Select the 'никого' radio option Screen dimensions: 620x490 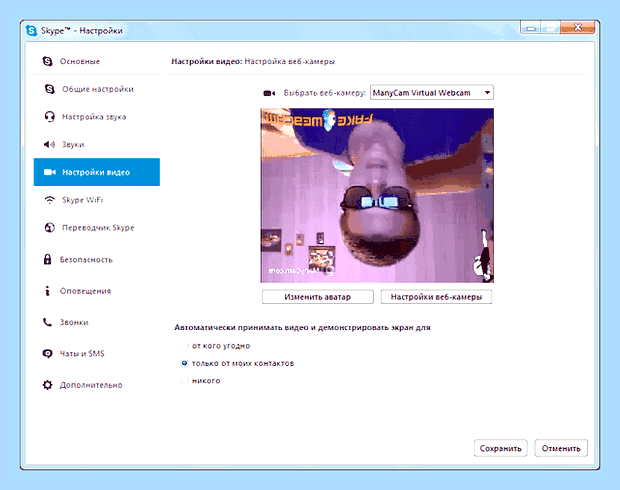click(x=184, y=380)
